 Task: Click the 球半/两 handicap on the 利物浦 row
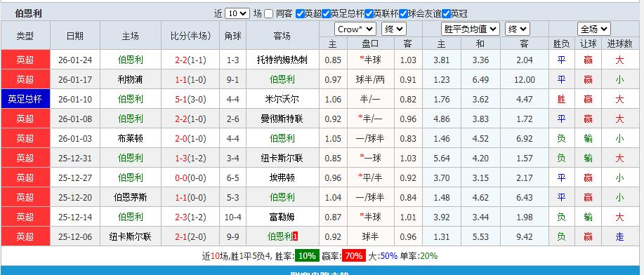pos(370,80)
